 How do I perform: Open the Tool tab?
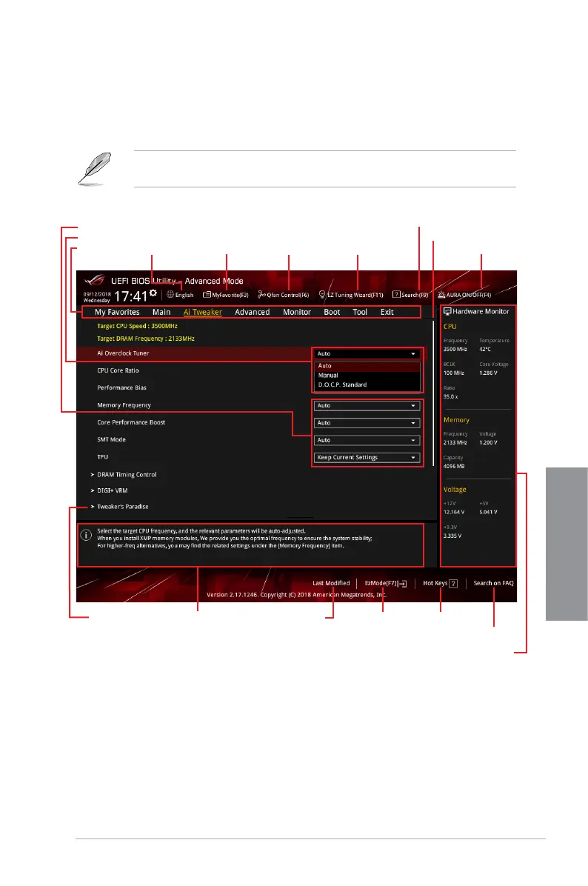coord(360,312)
